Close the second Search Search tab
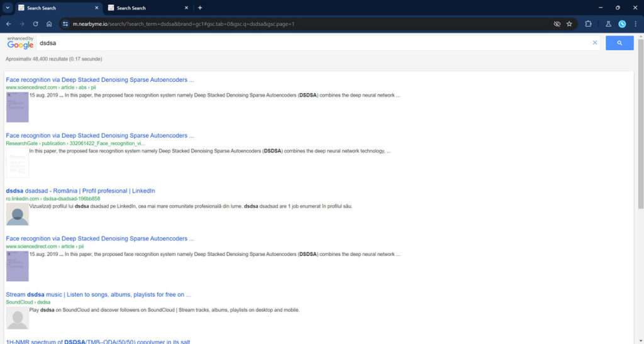The width and height of the screenshot is (644, 344). click(x=186, y=8)
